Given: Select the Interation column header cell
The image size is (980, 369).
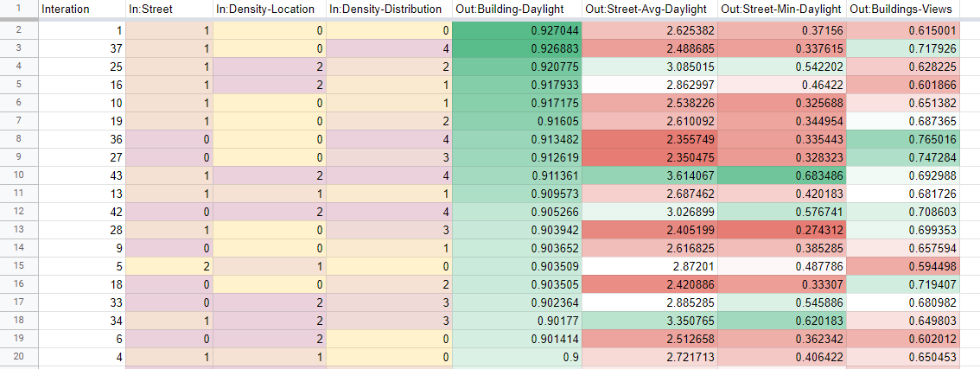Looking at the screenshot, I should tap(82, 10).
